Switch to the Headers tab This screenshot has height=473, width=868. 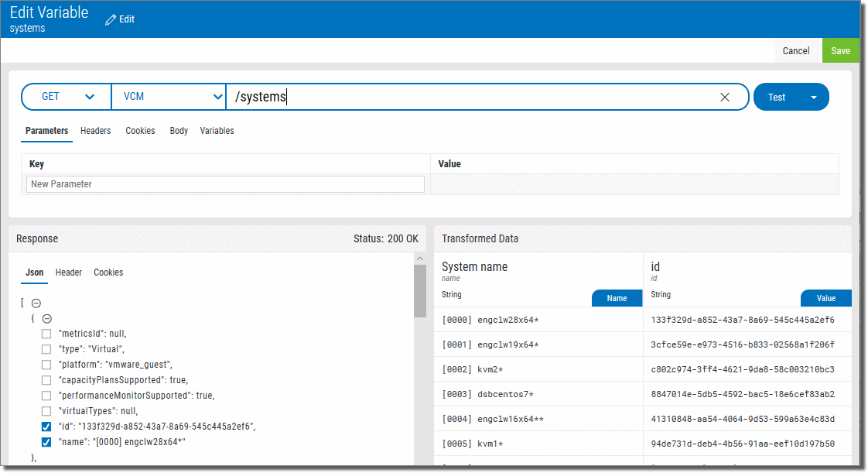point(95,131)
